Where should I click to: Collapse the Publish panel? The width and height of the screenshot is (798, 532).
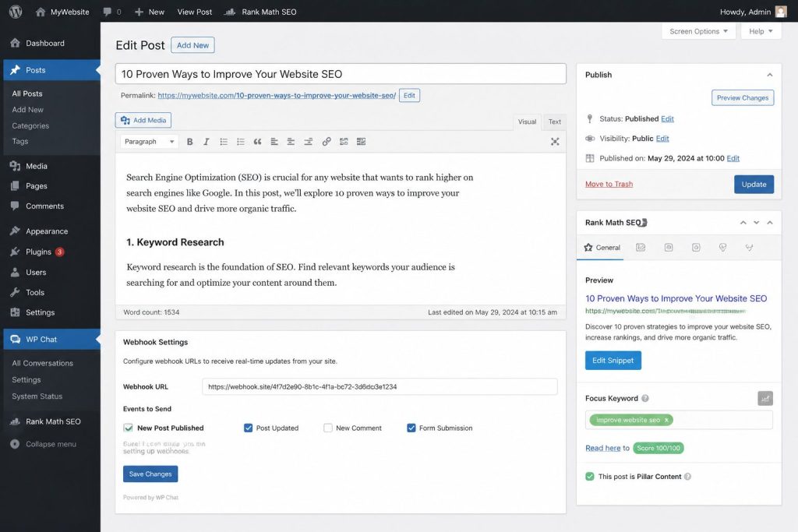coord(769,75)
